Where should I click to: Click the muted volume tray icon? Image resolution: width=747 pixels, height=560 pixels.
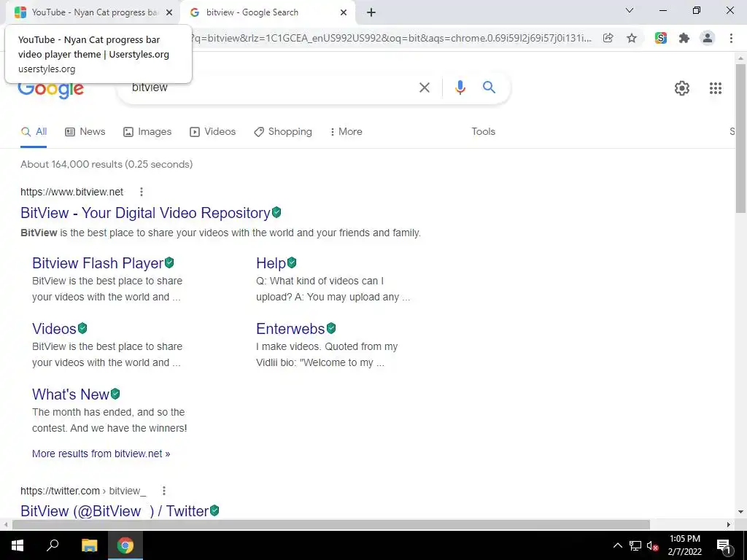click(652, 545)
